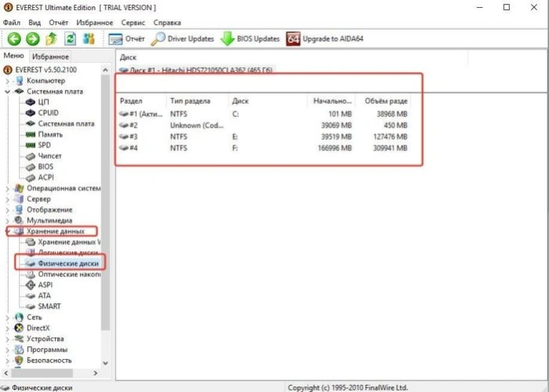Open the Файл menu
This screenshot has width=549, height=392.
(x=12, y=23)
